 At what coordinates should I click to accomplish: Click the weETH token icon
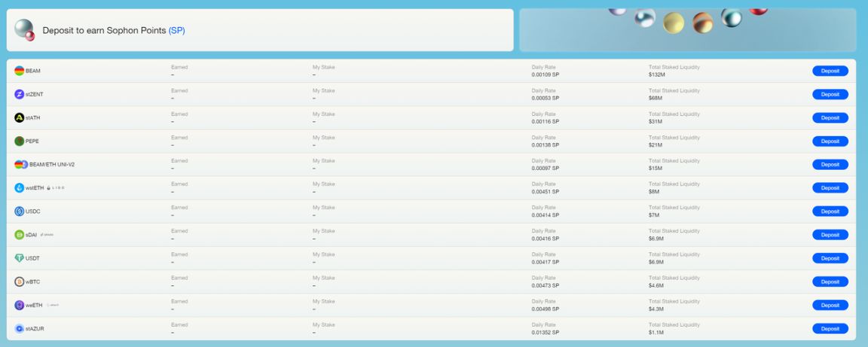pyautogui.click(x=20, y=305)
